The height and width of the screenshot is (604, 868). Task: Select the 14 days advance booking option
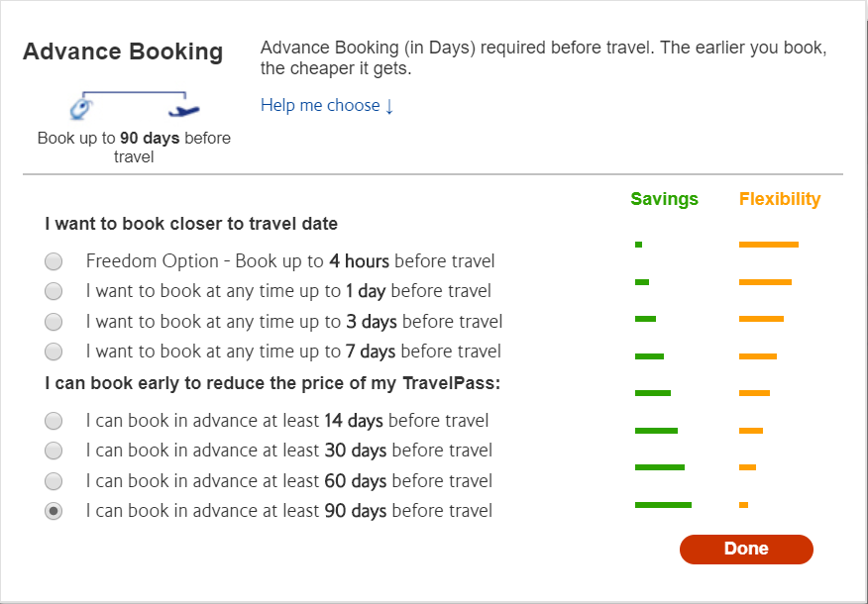(x=54, y=421)
